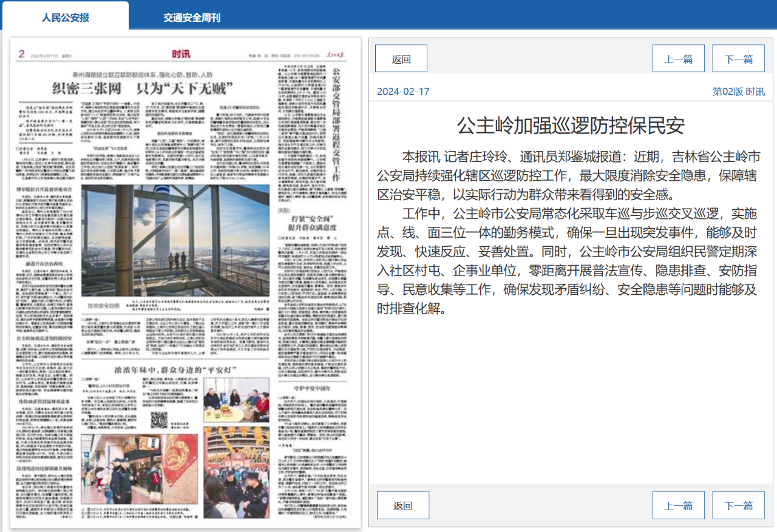The image size is (777, 532).
Task: Click the bottom 下一篇 button
Action: [739, 505]
